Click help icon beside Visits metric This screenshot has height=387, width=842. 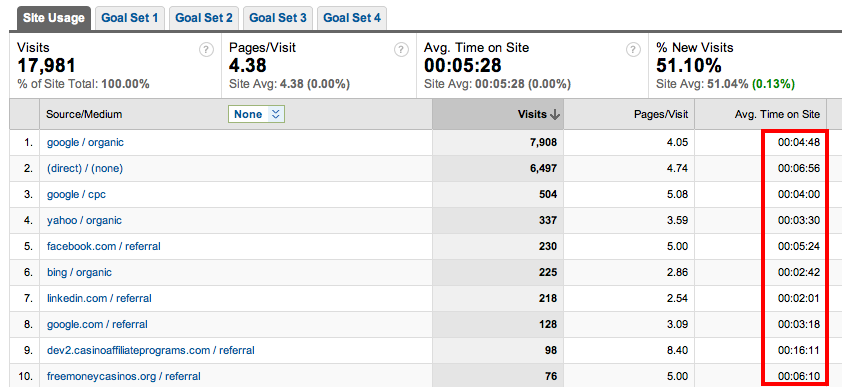pyautogui.click(x=206, y=50)
